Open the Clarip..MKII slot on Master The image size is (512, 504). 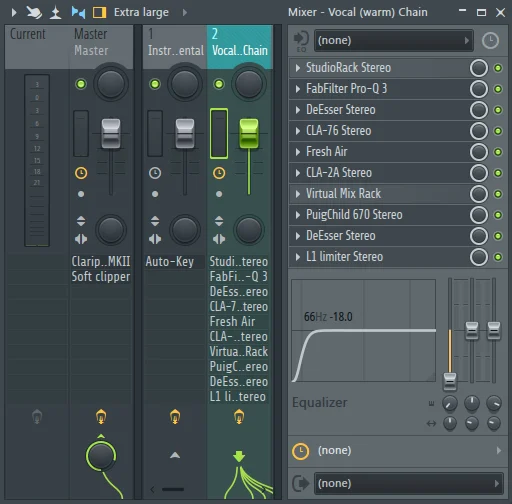point(101,261)
